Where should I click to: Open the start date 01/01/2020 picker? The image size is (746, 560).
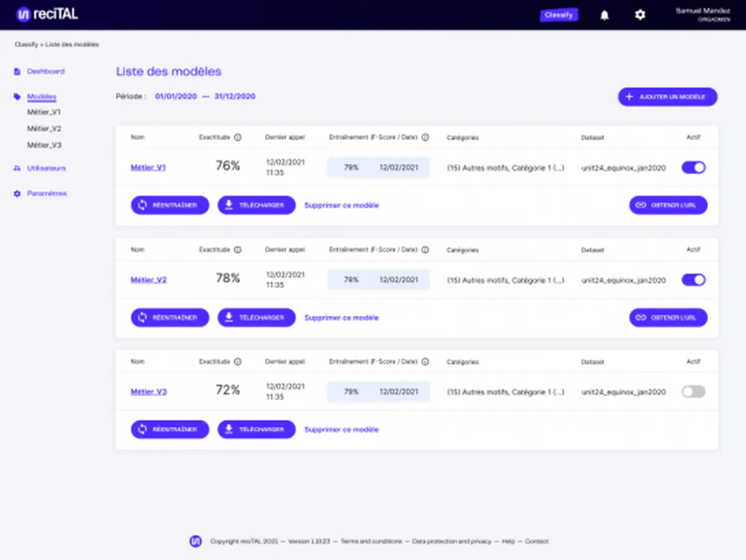(176, 96)
